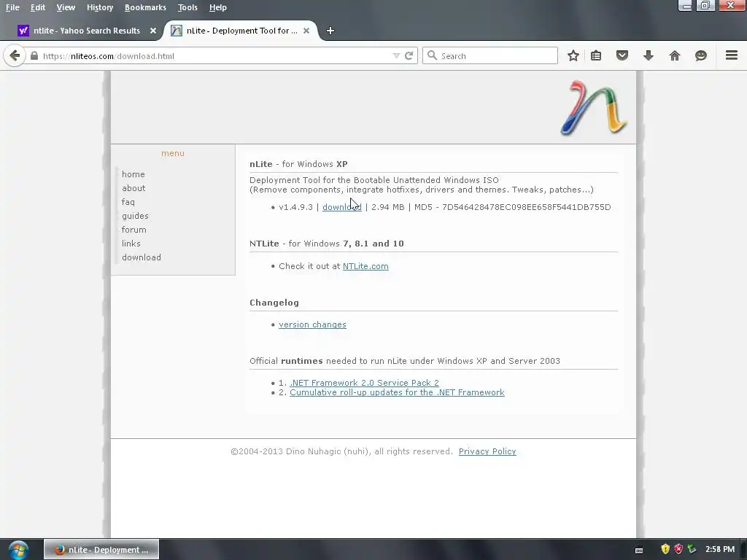Open the History menu
The image size is (747, 560).
pyautogui.click(x=99, y=7)
